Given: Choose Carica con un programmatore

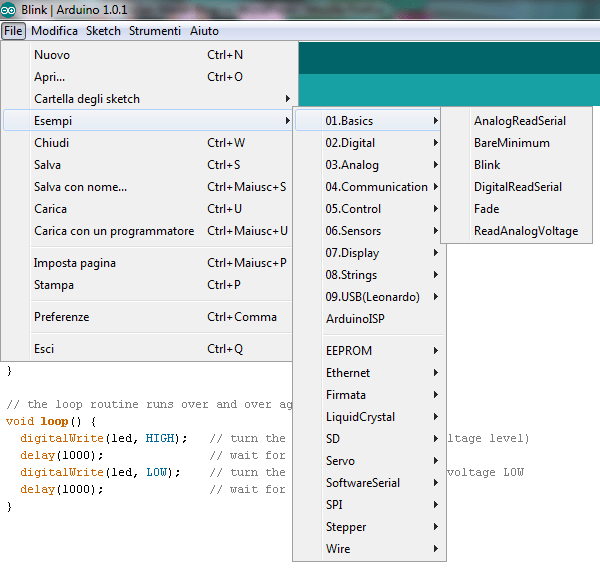Looking at the screenshot, I should (x=114, y=231).
